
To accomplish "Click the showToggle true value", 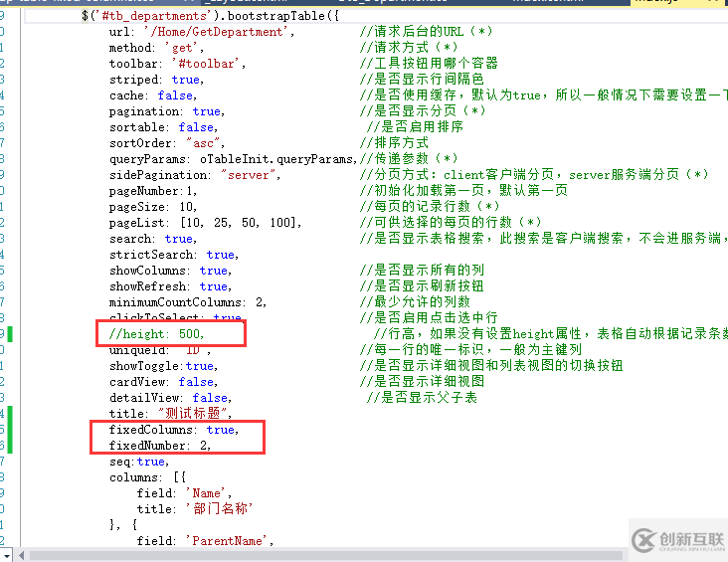I will (199, 366).
